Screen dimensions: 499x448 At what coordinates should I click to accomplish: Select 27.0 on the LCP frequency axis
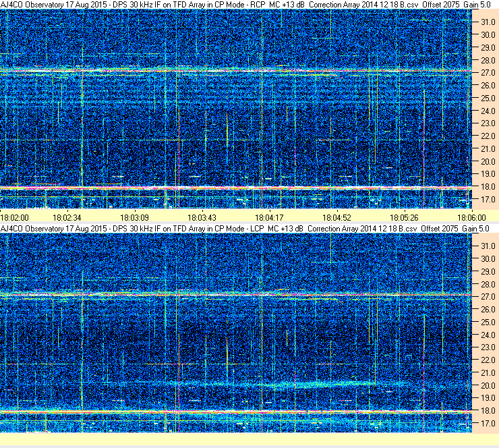click(488, 297)
